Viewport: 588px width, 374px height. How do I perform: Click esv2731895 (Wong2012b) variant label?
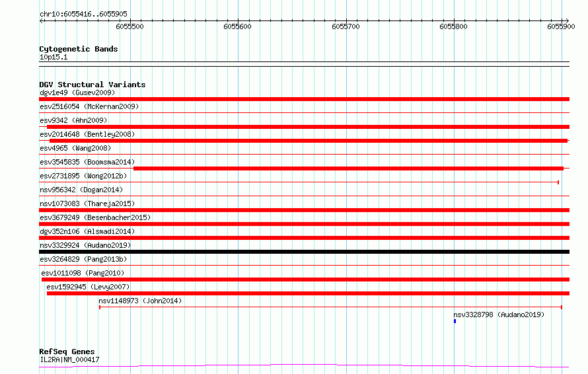point(83,176)
